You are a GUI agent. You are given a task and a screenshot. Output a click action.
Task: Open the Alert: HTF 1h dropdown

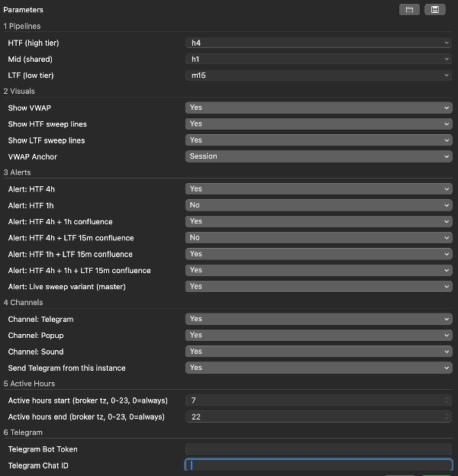point(319,205)
